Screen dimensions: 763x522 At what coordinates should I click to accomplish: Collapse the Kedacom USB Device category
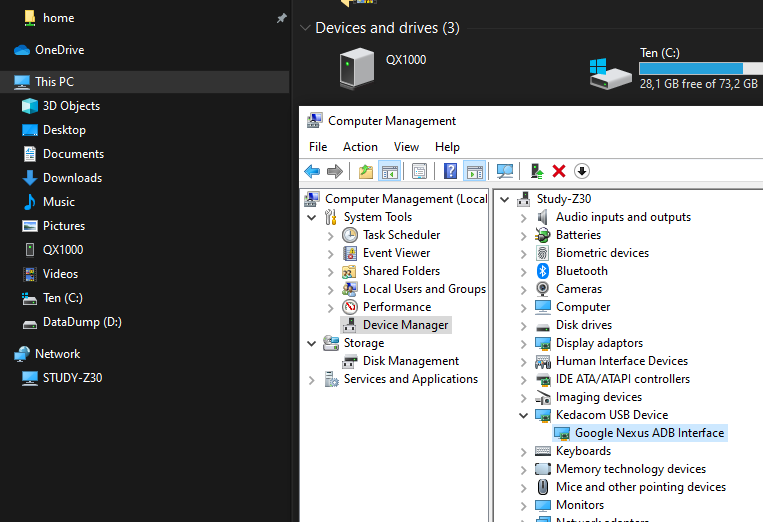[x=524, y=415]
